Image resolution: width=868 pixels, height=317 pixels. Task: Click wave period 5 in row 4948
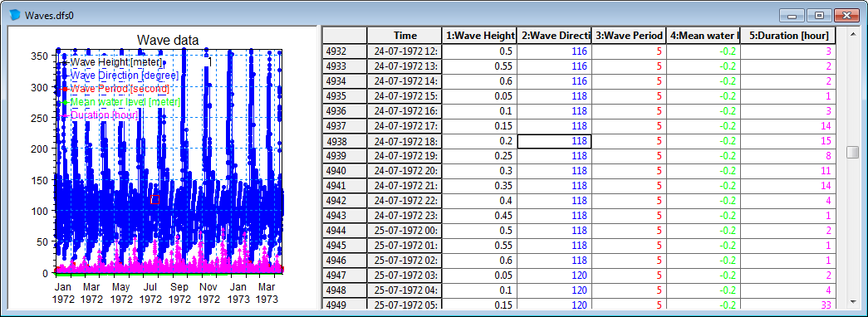[x=629, y=290]
